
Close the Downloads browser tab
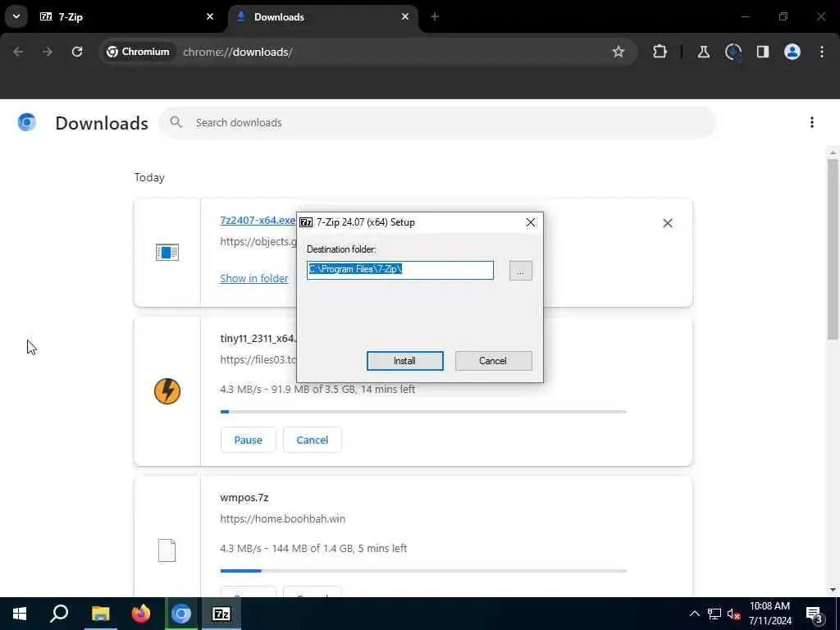click(x=405, y=17)
